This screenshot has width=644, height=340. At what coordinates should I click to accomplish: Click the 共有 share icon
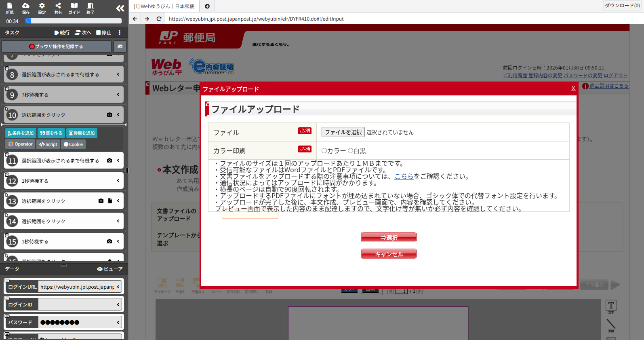(58, 8)
